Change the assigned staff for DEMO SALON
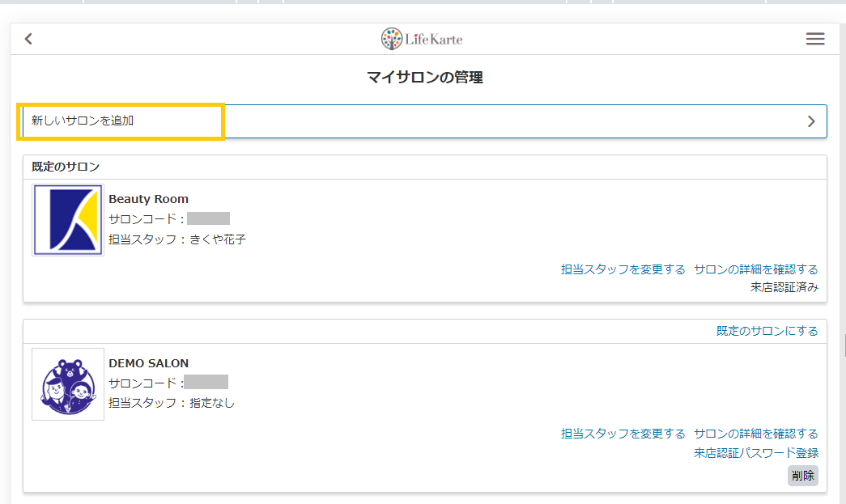The height and width of the screenshot is (504, 846). (623, 434)
